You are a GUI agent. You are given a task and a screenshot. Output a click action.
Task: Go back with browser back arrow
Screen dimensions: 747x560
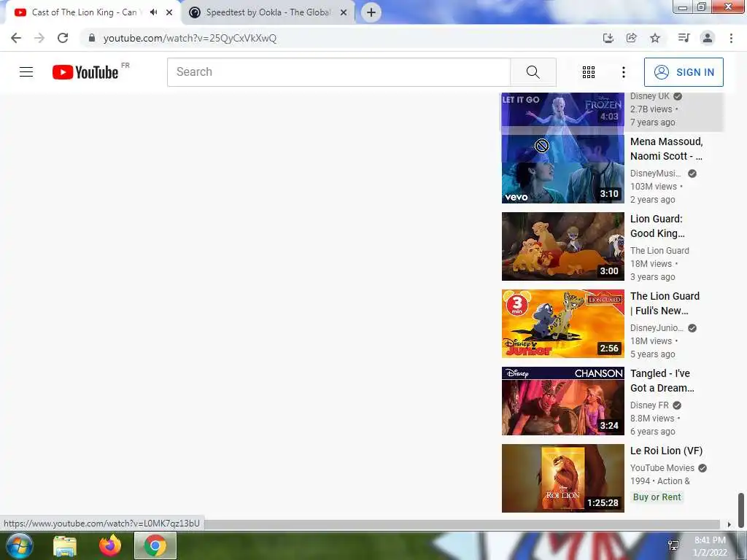(16, 38)
